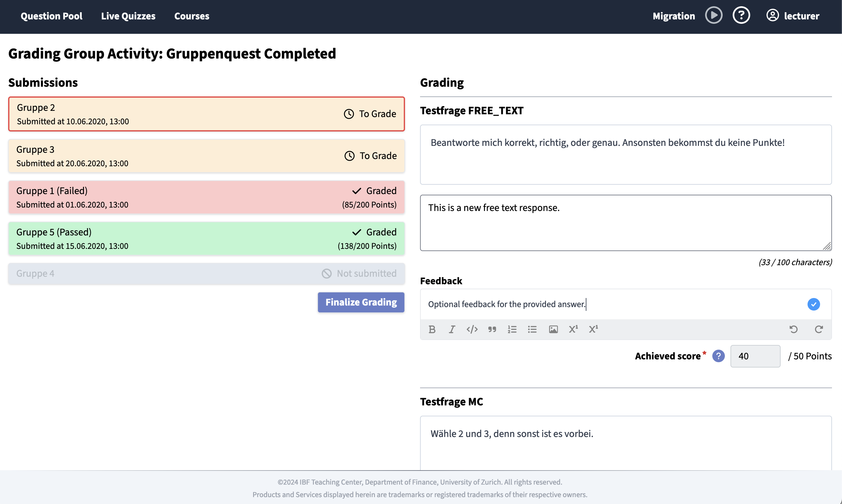Open the Gruppe 5 (Passed) submission

206,239
